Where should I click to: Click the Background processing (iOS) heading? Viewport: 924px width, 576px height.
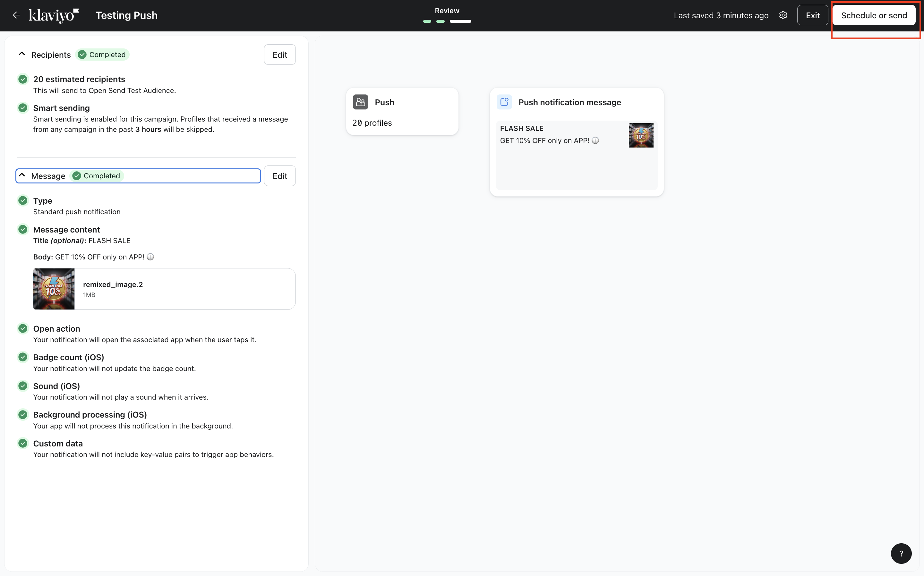[90, 414]
